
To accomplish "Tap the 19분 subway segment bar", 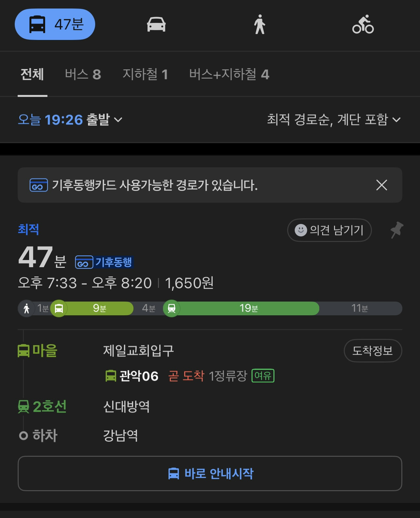I will 249,308.
